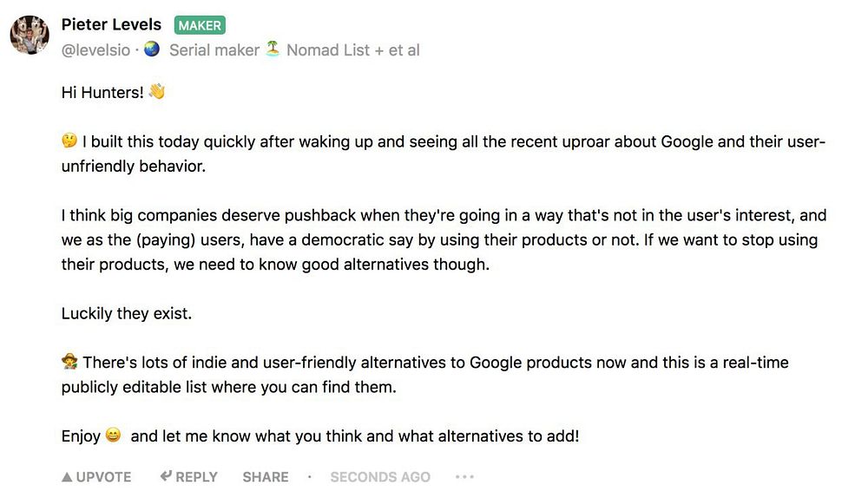The height and width of the screenshot is (504, 868).
Task: Click the "Nomad List + et al" text
Action: tap(352, 50)
